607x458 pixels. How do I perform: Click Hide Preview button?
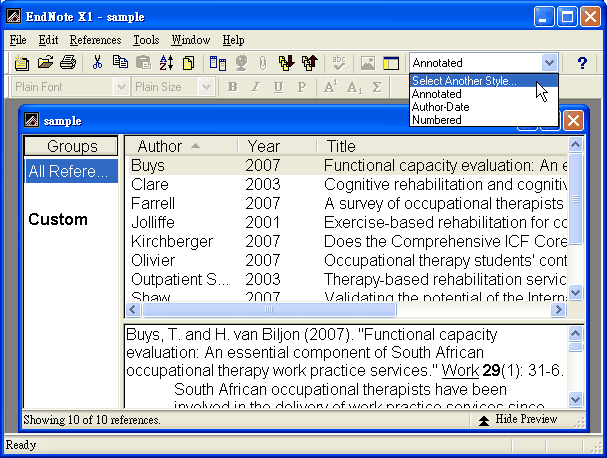point(518,420)
